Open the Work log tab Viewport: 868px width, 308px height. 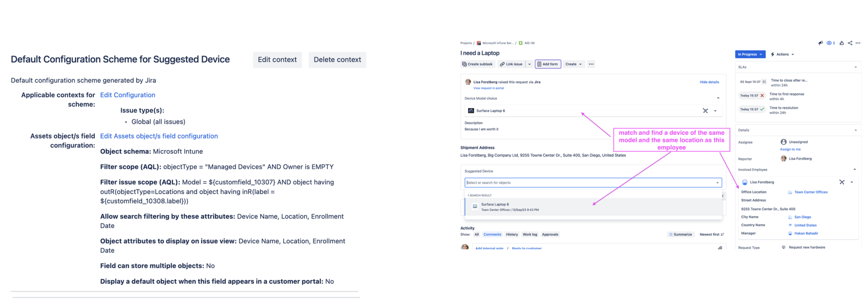(x=530, y=234)
